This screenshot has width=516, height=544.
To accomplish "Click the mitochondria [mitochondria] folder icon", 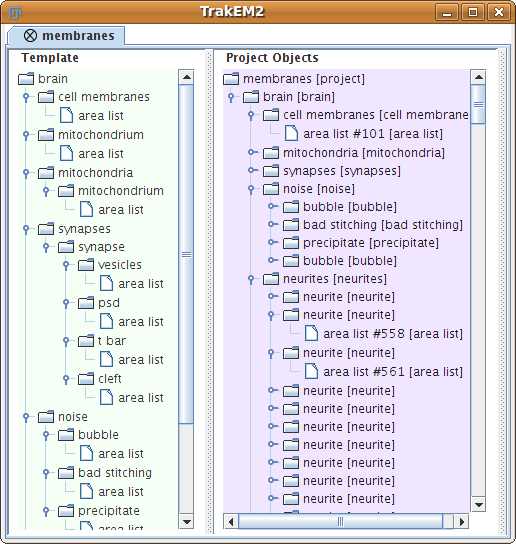I will [x=271, y=153].
